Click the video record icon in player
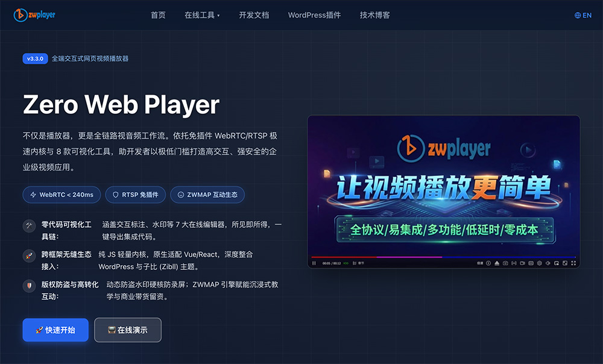Viewport: 603px width, 364px height. click(x=522, y=263)
